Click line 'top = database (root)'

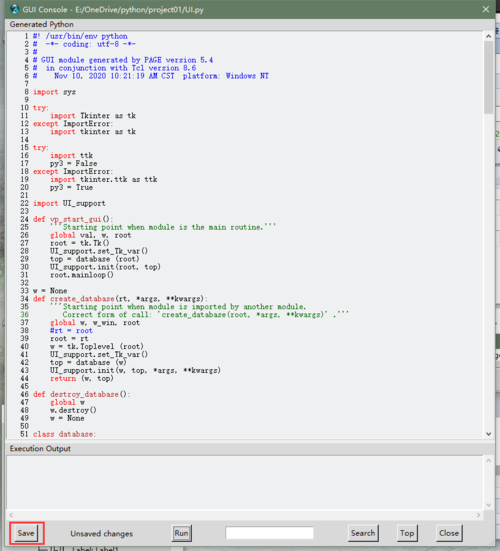pyautogui.click(x=95, y=259)
